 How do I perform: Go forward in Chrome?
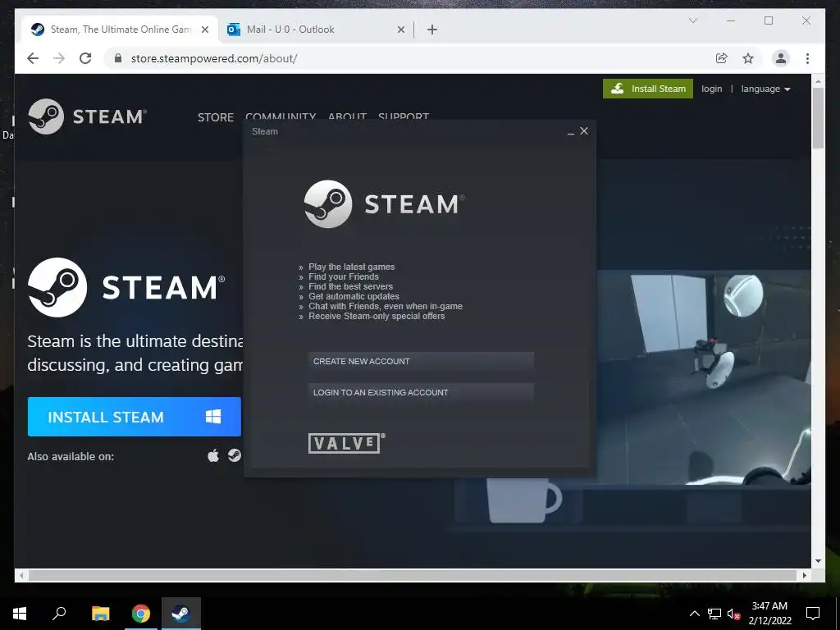click(x=59, y=58)
